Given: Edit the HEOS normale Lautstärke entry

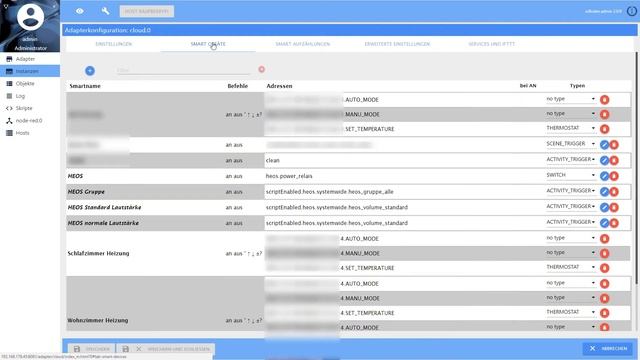Looking at the screenshot, I should click(x=604, y=223).
